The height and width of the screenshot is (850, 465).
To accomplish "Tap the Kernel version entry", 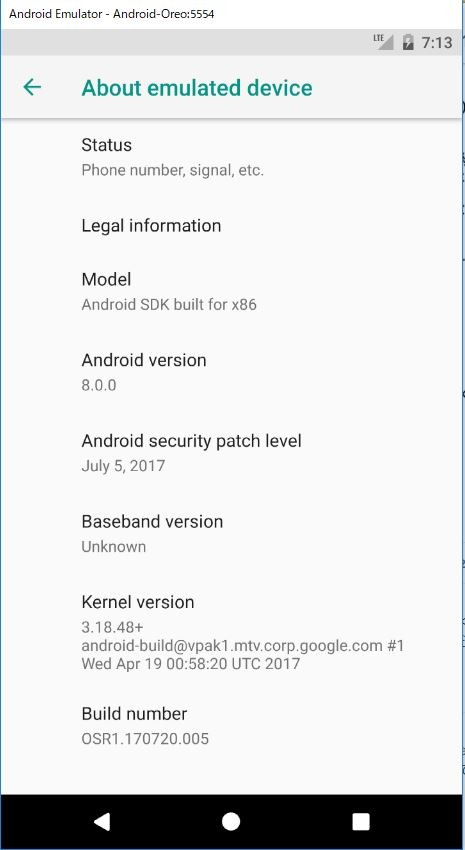I will tap(230, 633).
